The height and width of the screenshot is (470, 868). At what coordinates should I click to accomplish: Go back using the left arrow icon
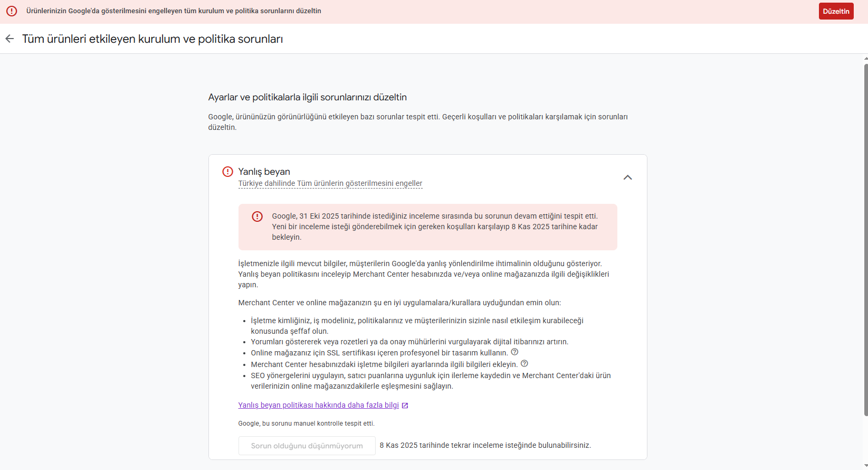pyautogui.click(x=9, y=39)
